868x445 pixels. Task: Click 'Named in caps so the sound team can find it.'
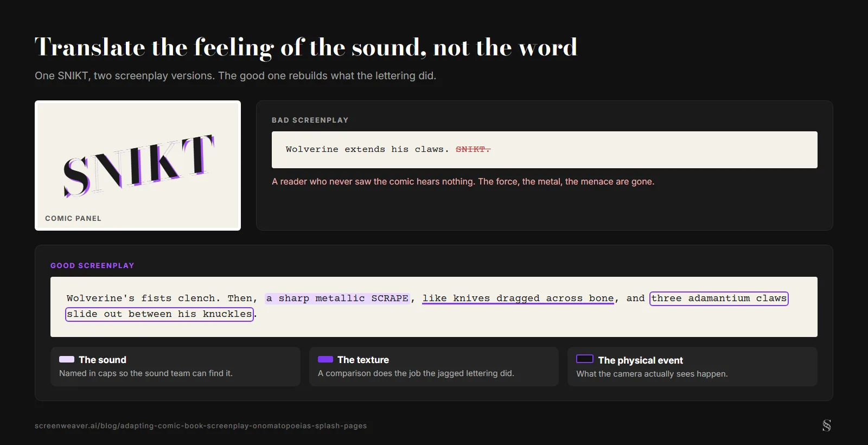tap(146, 373)
